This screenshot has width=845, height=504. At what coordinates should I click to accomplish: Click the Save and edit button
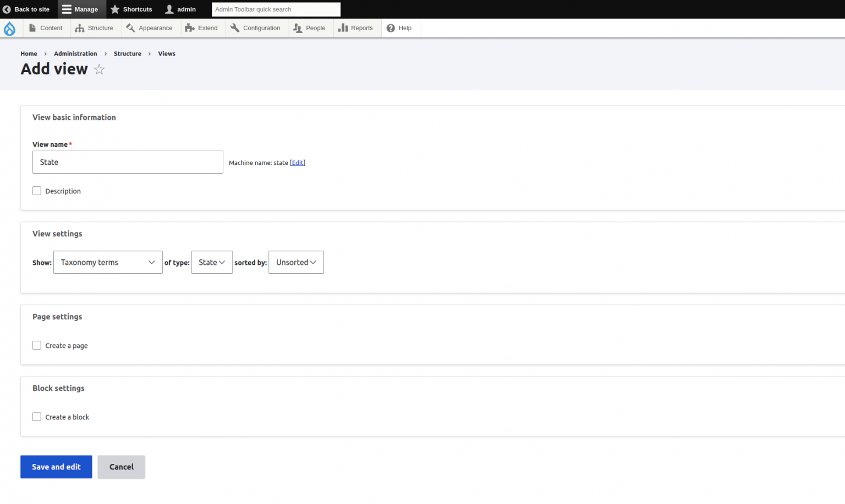pyautogui.click(x=56, y=467)
